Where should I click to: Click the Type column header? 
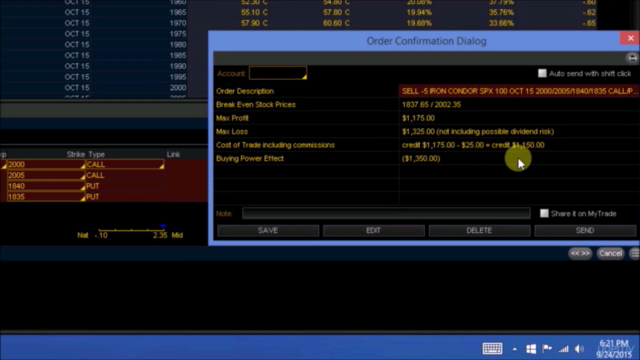tap(97, 154)
